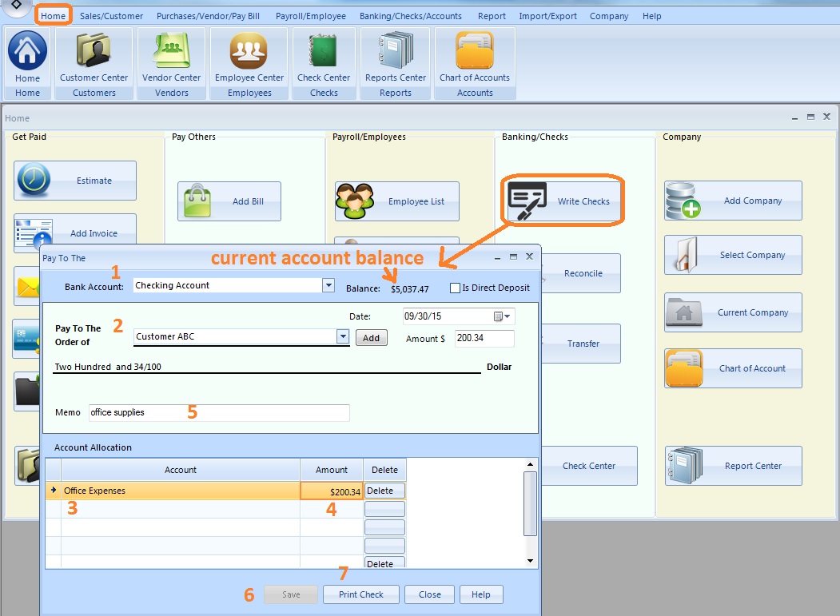Click the Write Checks icon button
This screenshot has height=616, width=840.
coord(563,201)
